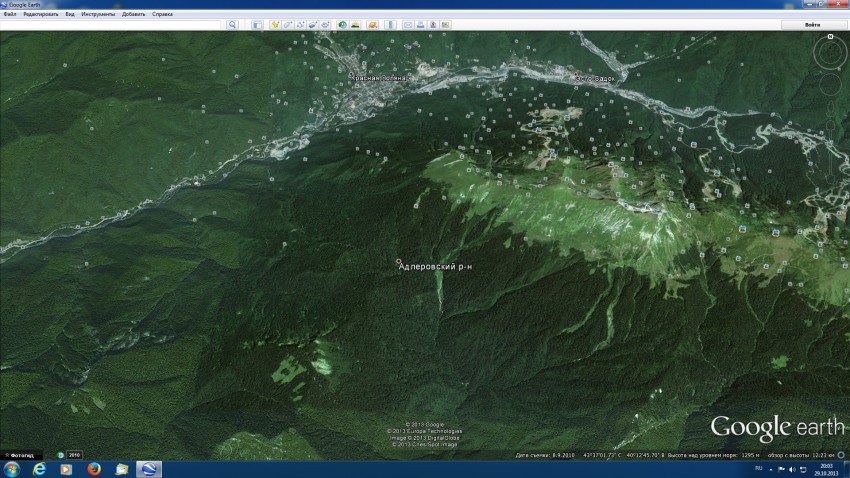Click the search magnifier button
The image size is (850, 478).
tap(232, 24)
